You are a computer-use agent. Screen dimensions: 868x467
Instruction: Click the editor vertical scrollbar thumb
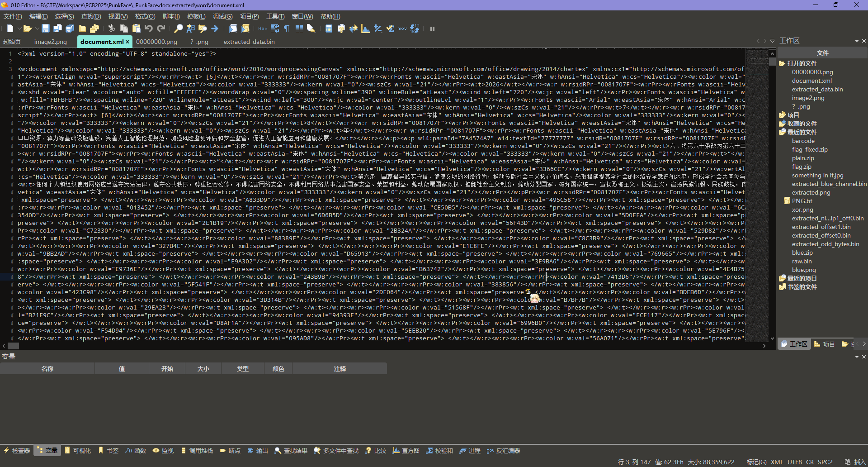tap(772, 62)
